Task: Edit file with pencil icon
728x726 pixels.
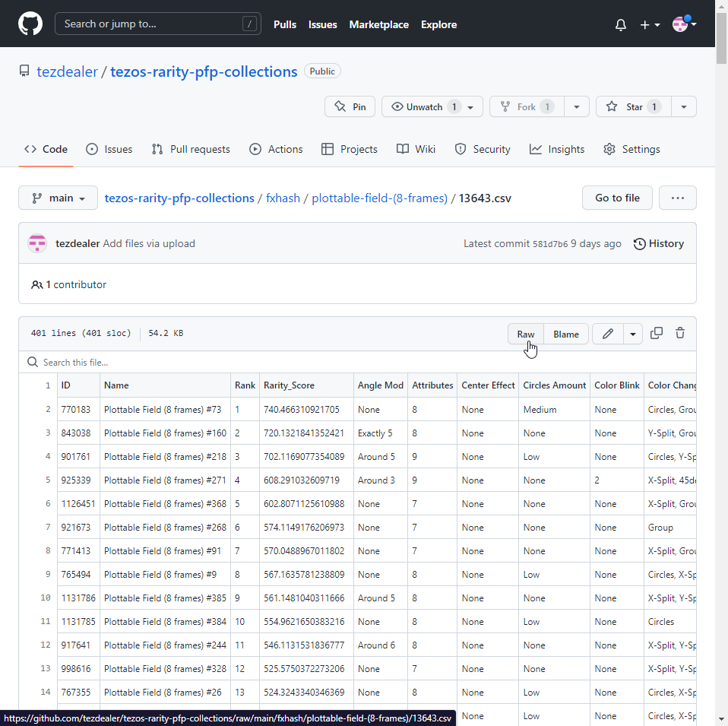Action: point(608,334)
